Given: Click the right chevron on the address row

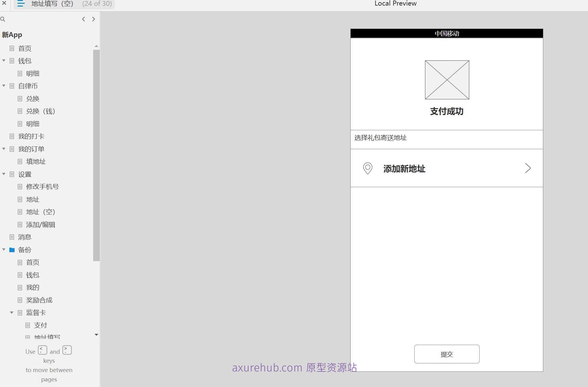Looking at the screenshot, I should [x=528, y=168].
